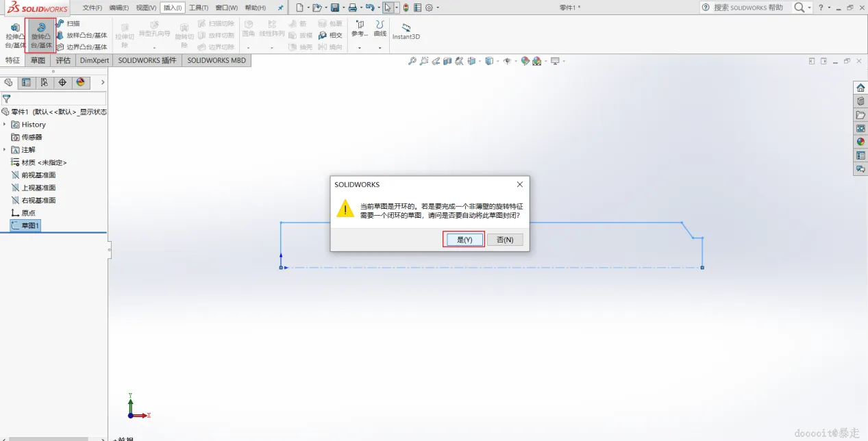Open the 插入(I) menu
The width and height of the screenshot is (868, 441).
pos(173,8)
